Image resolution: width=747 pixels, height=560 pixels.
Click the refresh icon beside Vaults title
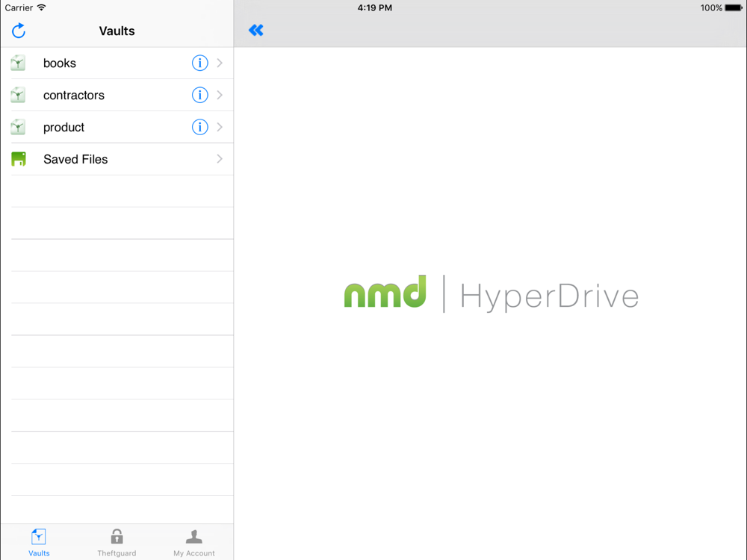(19, 31)
